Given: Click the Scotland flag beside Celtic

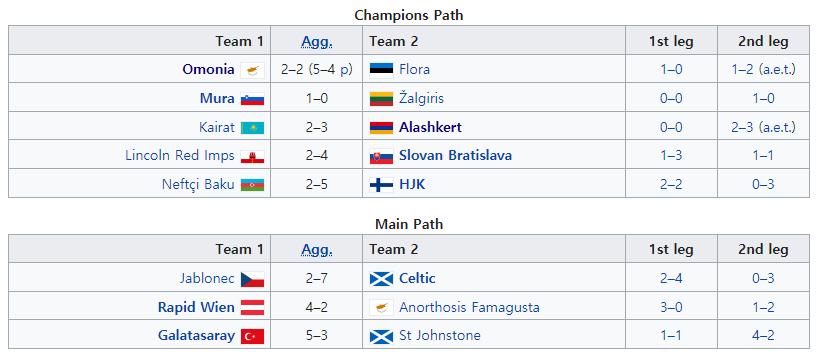Looking at the screenshot, I should tap(381, 279).
